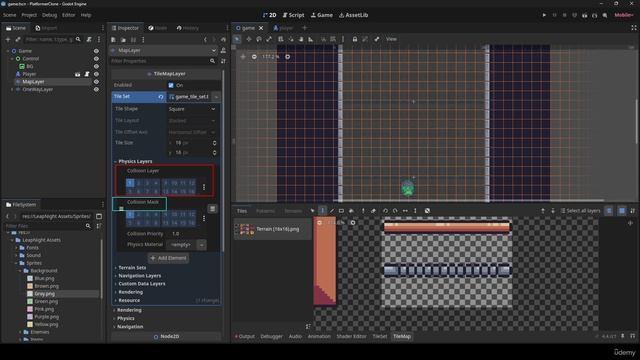Revert the Tile Set property
The height and width of the screenshot is (360, 640).
[x=161, y=97]
